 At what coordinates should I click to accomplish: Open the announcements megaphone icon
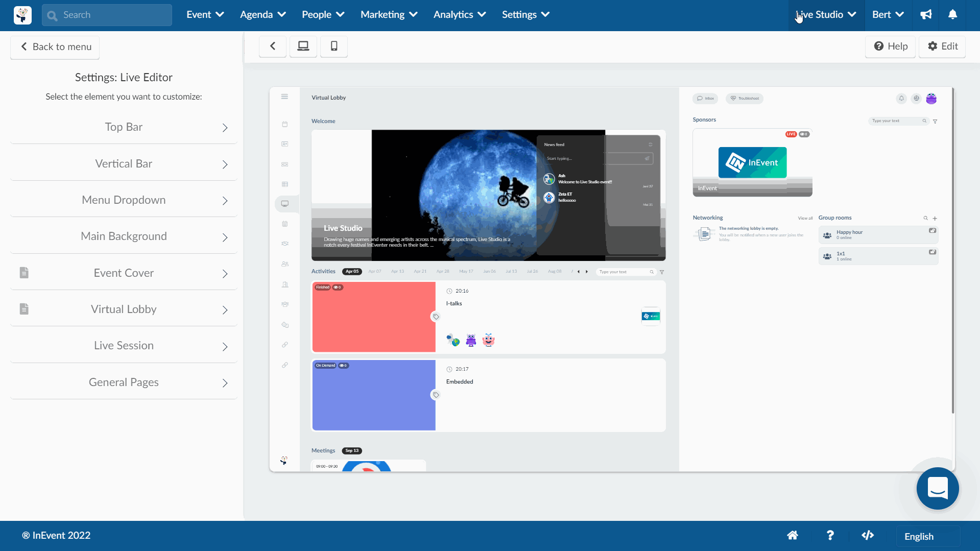coord(926,15)
